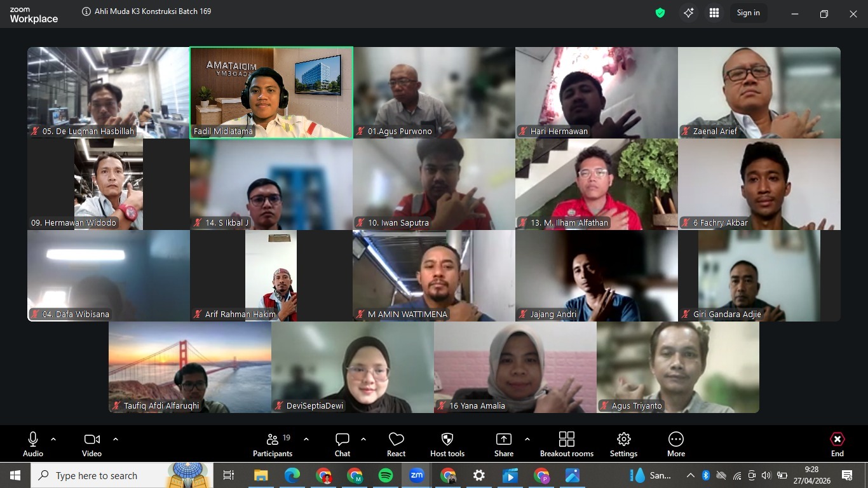
Task: Open Breakout rooms
Action: 566,444
